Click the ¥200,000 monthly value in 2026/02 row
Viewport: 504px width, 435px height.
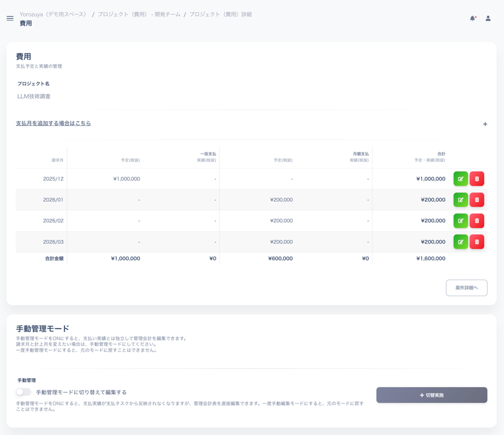pos(281,220)
